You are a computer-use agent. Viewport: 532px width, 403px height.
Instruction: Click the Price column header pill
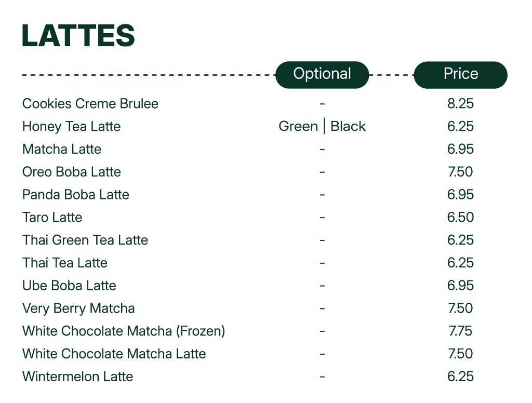pos(460,75)
